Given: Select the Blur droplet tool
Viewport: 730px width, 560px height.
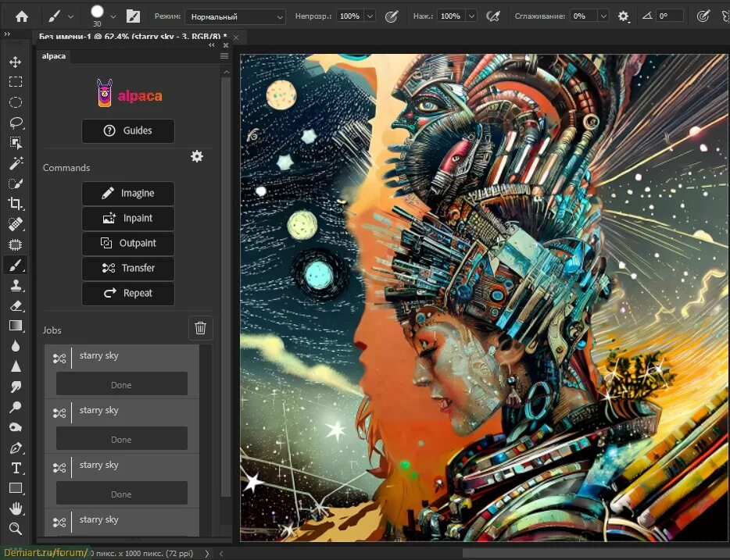Looking at the screenshot, I should tap(16, 346).
